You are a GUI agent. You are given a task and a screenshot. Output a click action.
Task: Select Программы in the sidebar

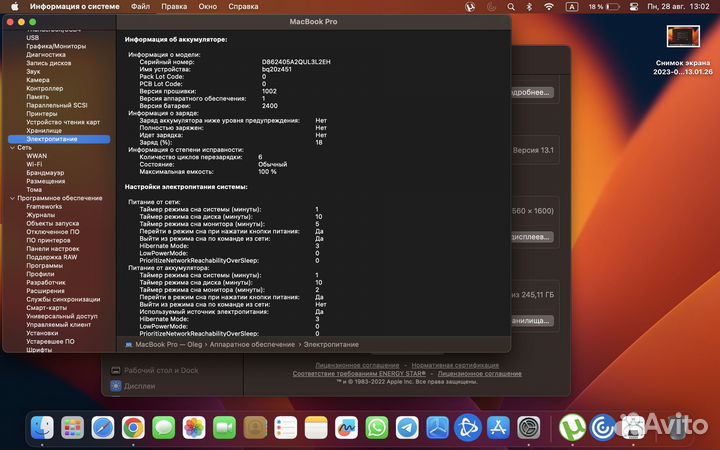coord(45,266)
